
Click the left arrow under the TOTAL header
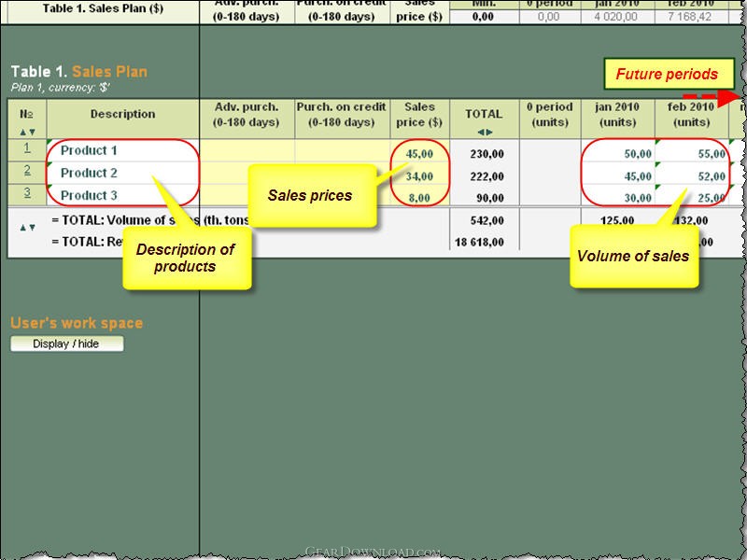(x=481, y=132)
